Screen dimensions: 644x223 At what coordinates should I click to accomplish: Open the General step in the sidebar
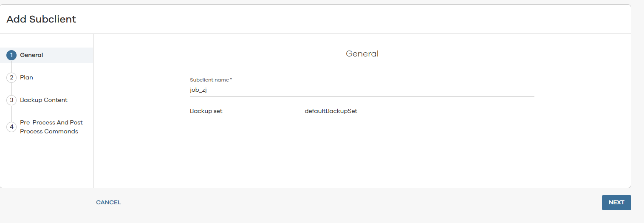pos(31,55)
